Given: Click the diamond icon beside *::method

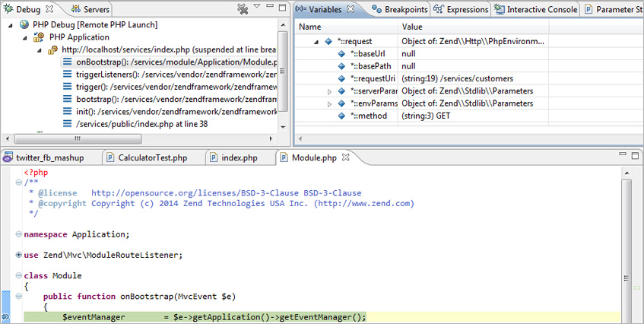Looking at the screenshot, I should [342, 116].
